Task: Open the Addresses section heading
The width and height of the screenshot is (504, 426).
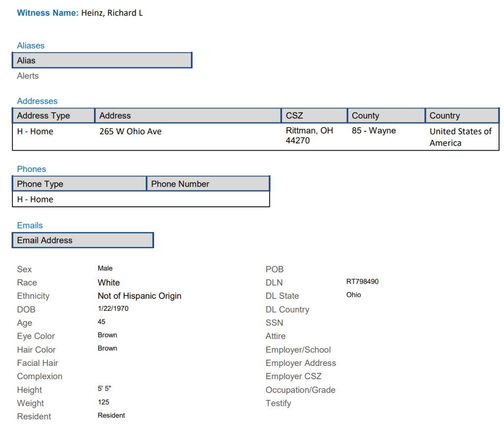Action: (37, 101)
